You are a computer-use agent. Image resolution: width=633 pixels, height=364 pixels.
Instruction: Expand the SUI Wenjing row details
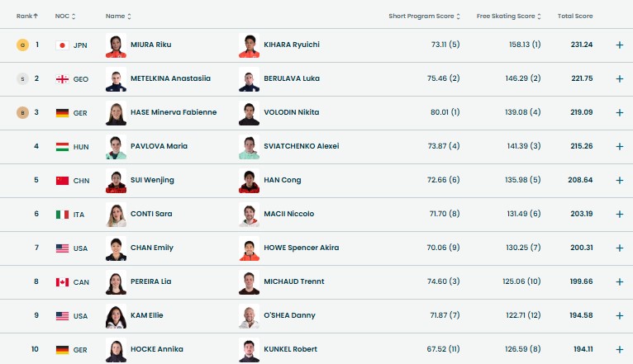(x=619, y=180)
